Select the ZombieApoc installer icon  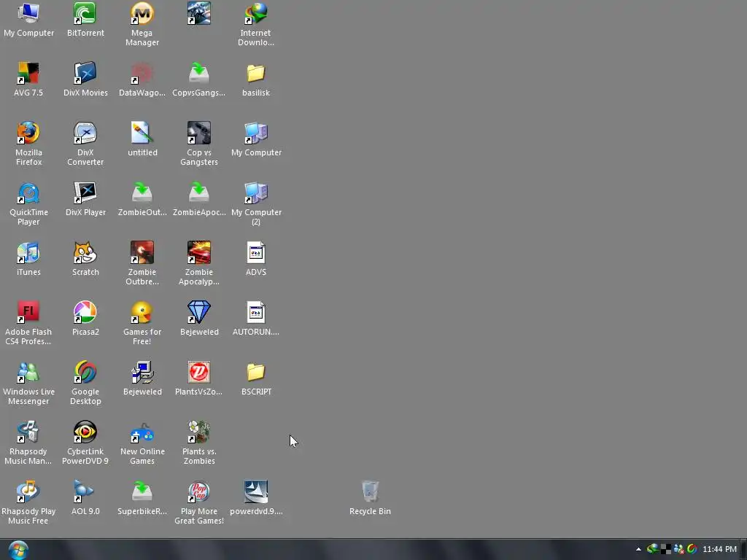(198, 198)
